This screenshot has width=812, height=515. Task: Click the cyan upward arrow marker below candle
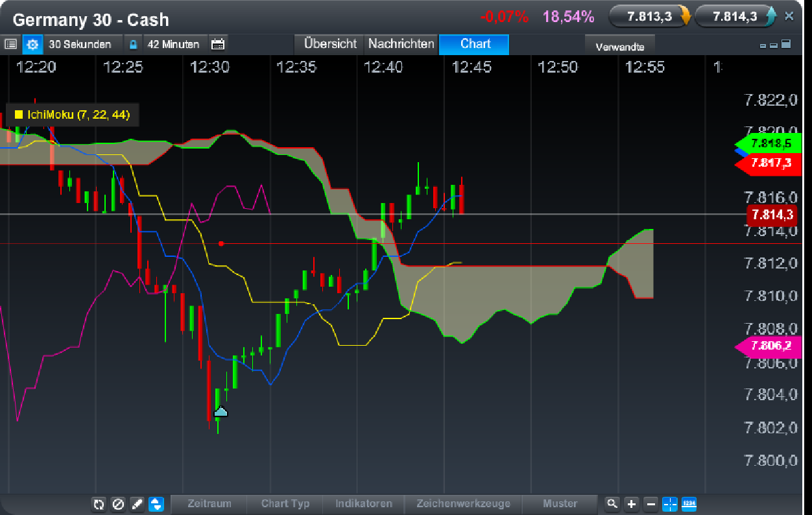[x=221, y=411]
